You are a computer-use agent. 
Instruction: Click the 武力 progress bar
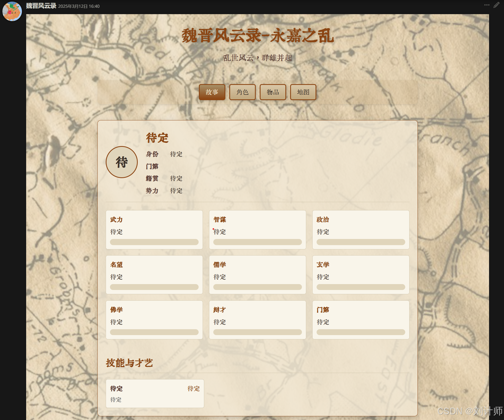point(154,242)
